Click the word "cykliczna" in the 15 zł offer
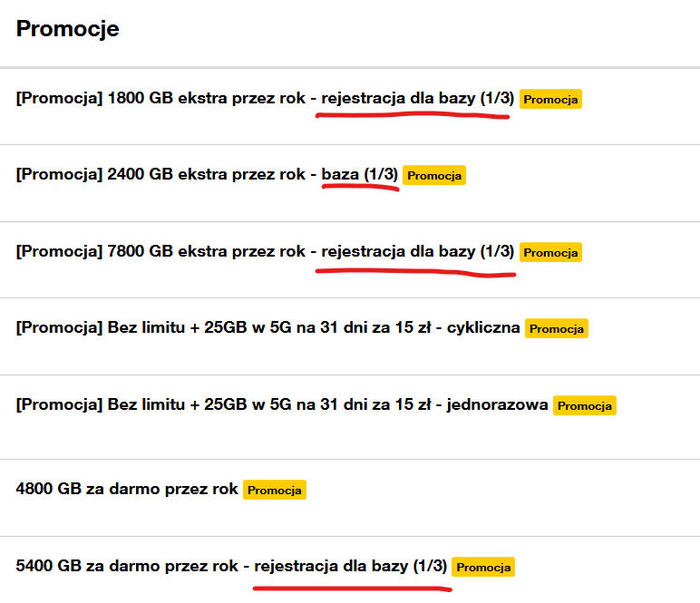Screen dimensions: 700x603 point(486,327)
